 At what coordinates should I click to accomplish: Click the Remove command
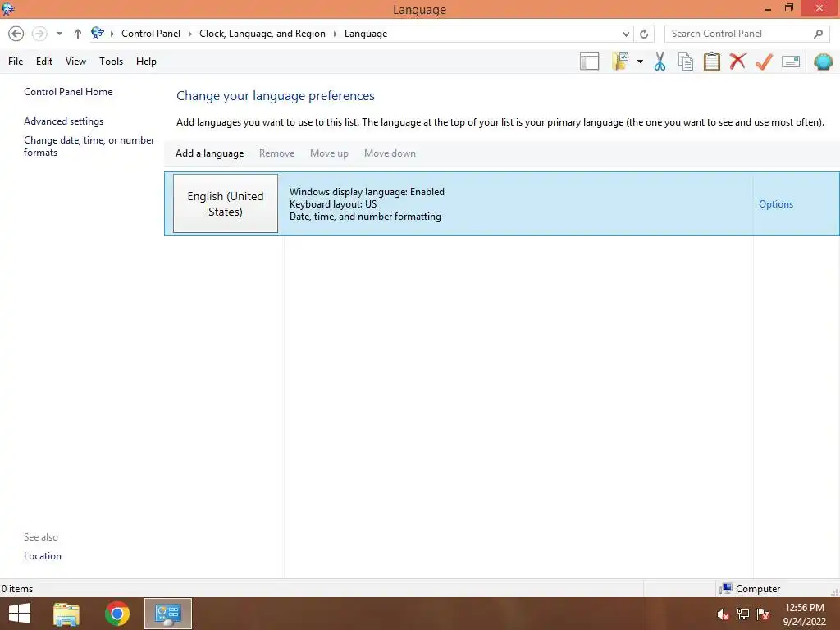click(277, 153)
